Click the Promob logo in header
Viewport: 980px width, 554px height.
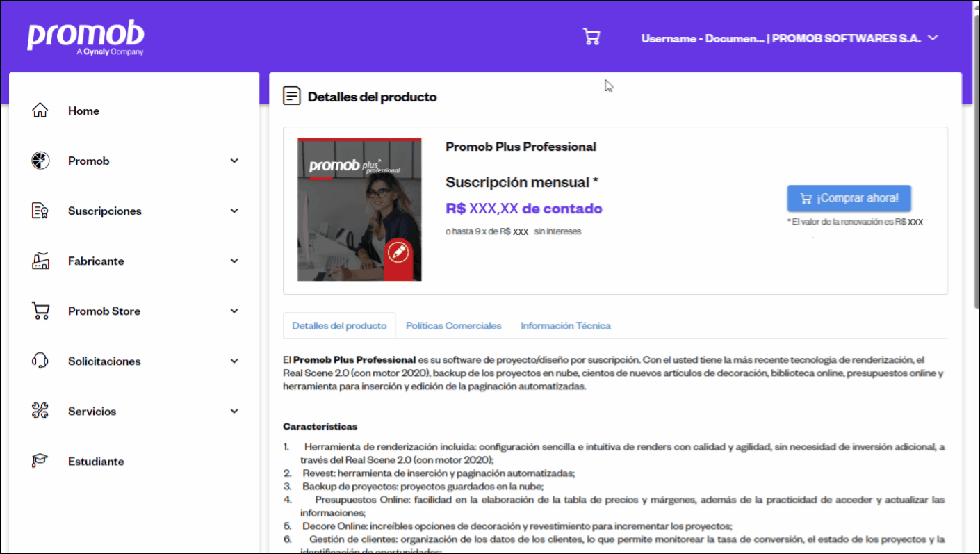click(85, 38)
